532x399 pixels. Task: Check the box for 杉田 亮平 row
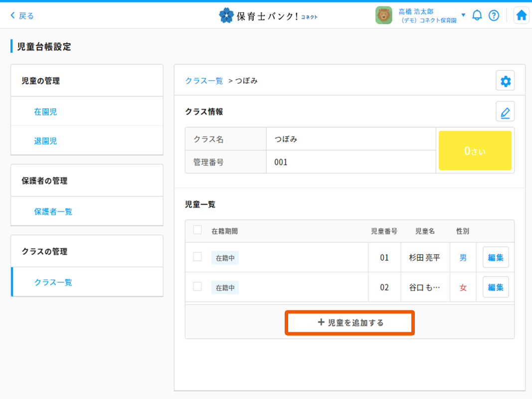(197, 257)
